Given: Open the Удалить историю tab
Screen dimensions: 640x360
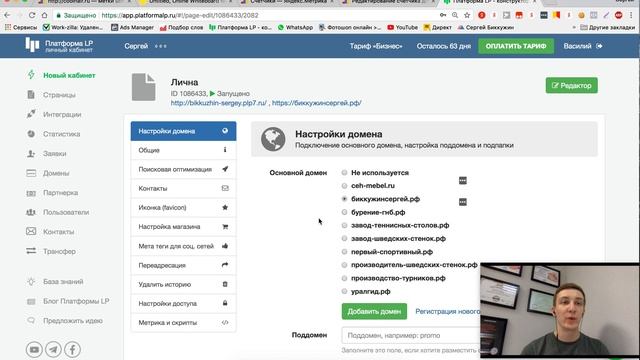Looking at the screenshot, I should 183,284.
